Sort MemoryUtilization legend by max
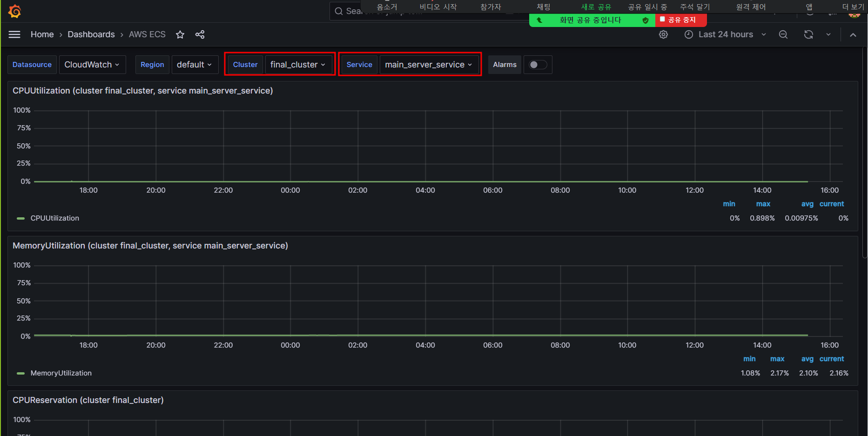Image resolution: width=868 pixels, height=436 pixels. (x=777, y=359)
